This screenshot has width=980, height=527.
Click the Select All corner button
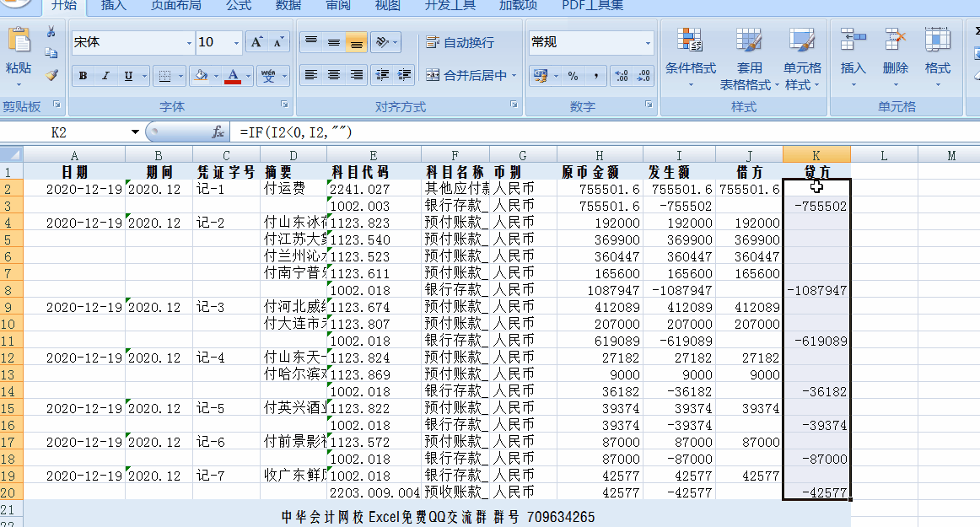click(x=11, y=154)
